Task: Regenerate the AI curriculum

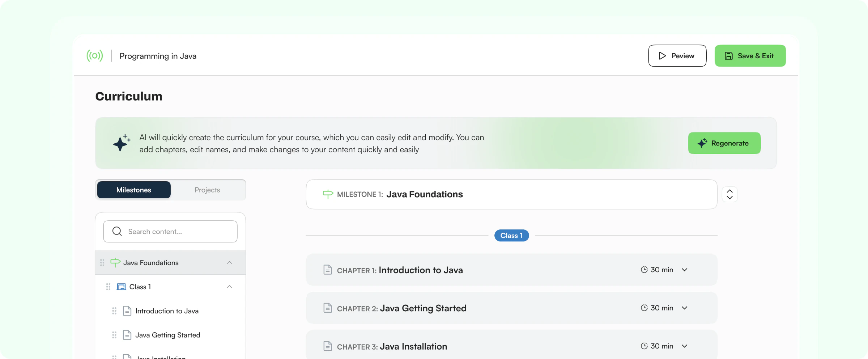Action: click(724, 143)
